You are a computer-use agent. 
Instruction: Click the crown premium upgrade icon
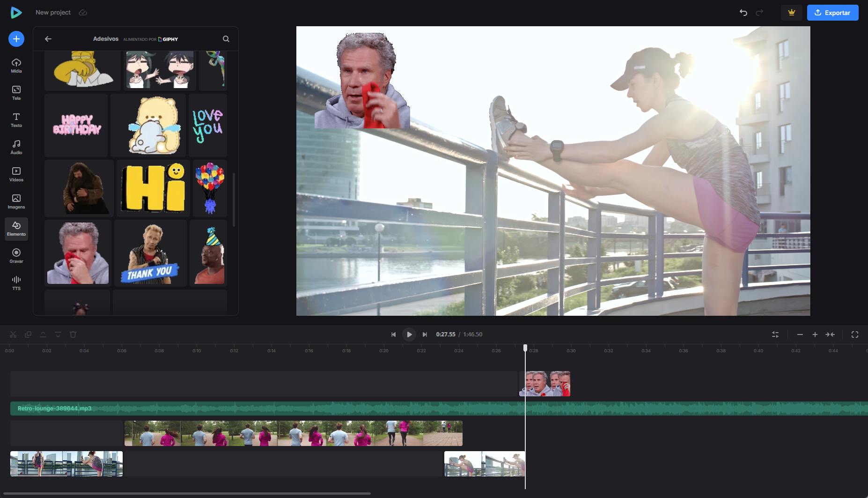coord(792,13)
